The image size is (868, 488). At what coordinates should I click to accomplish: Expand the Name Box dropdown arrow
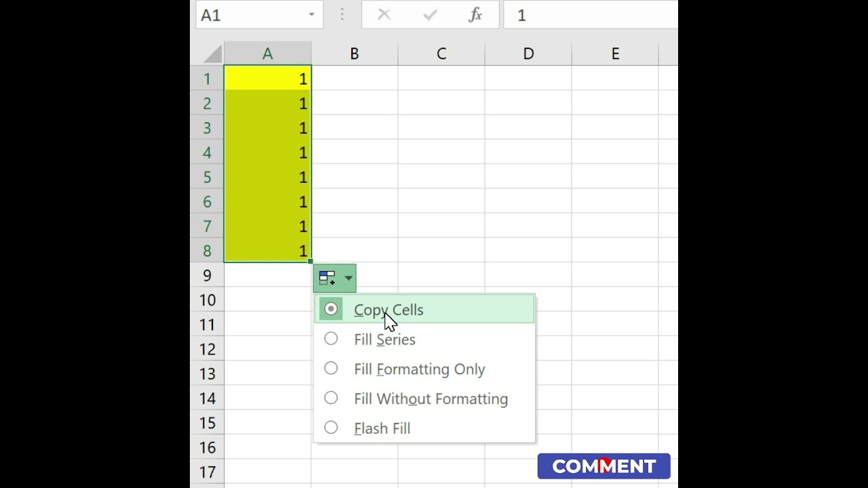[x=311, y=15]
